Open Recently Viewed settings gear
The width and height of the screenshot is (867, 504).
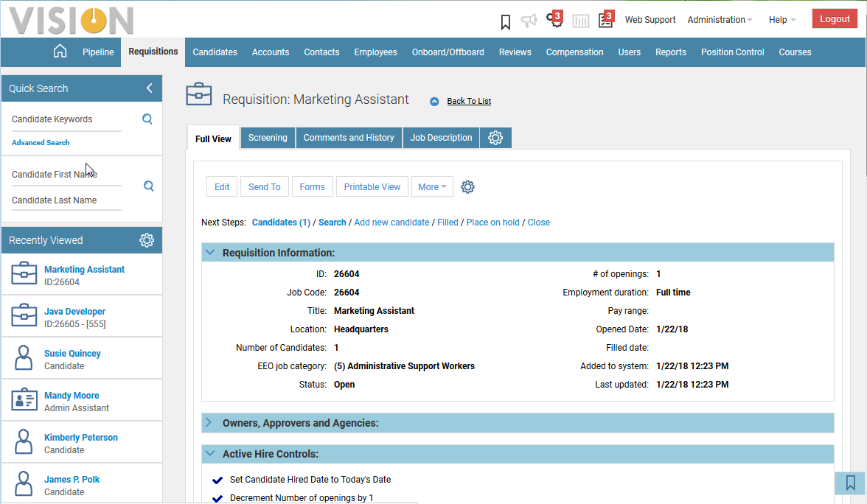[x=147, y=240]
